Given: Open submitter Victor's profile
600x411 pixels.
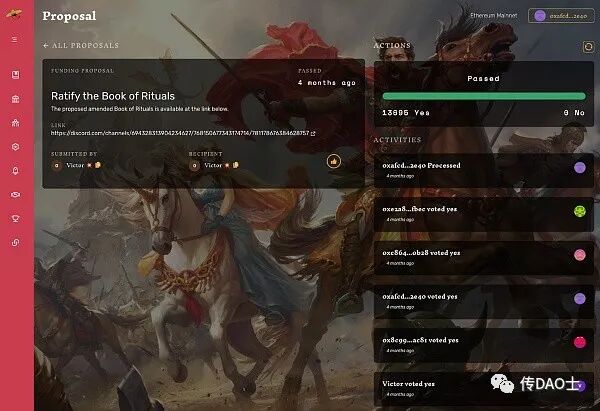Looking at the screenshot, I should [x=76, y=165].
